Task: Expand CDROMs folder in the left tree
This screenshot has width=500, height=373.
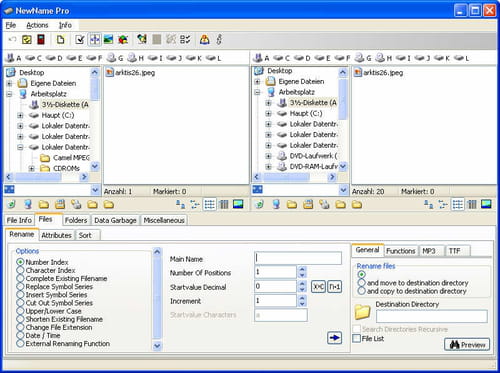Action: pyautogui.click(x=31, y=168)
